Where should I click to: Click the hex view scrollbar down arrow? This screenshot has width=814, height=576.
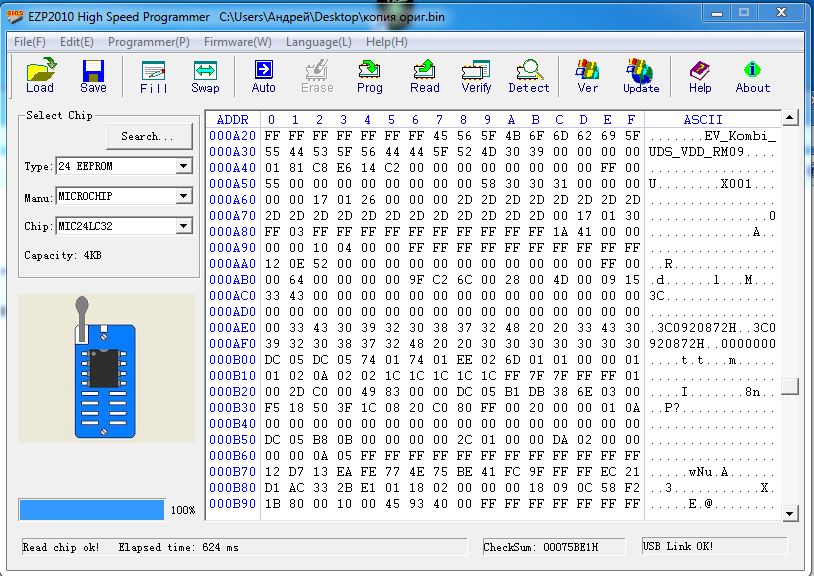790,513
